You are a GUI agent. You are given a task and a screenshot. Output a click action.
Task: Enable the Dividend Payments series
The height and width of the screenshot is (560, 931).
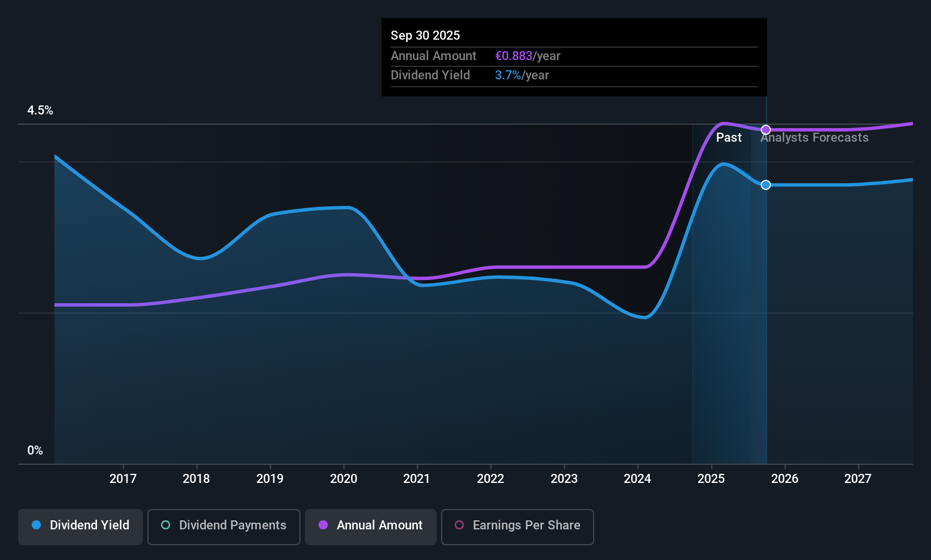pyautogui.click(x=224, y=527)
